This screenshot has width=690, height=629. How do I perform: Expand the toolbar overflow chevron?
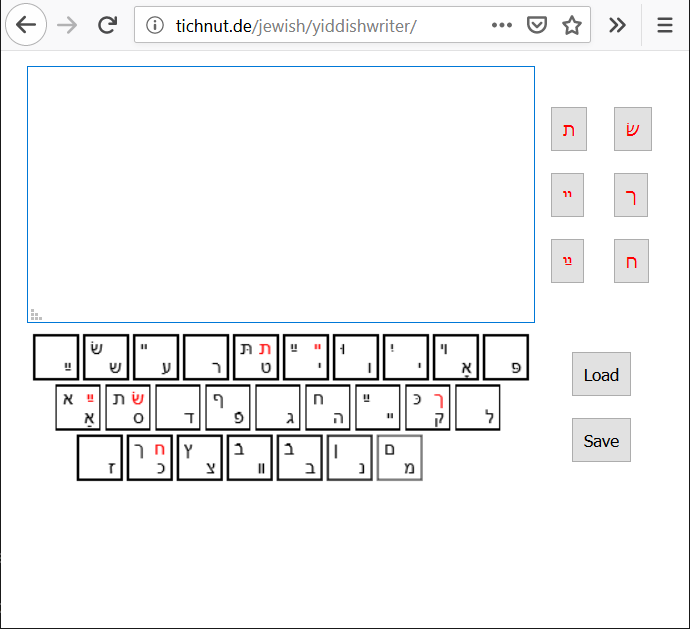pyautogui.click(x=617, y=25)
